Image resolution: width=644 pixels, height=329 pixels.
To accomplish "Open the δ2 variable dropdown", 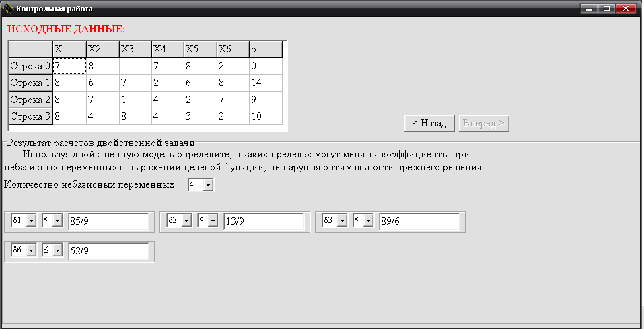I will pos(186,221).
